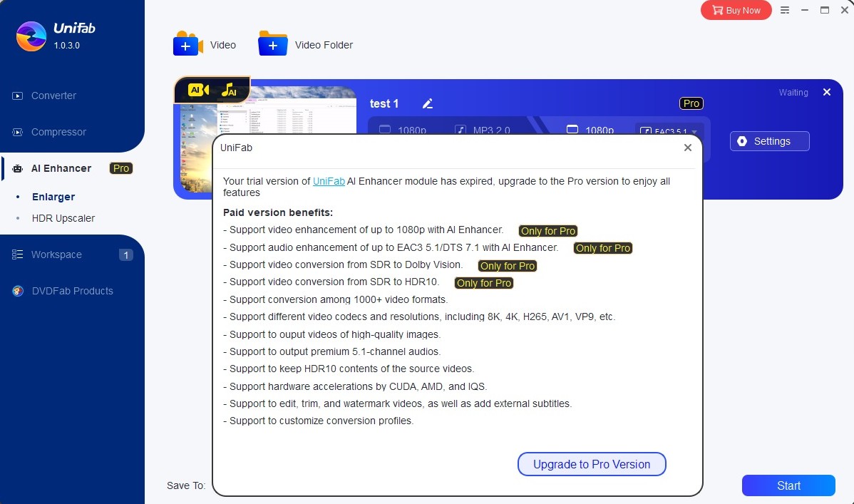This screenshot has width=854, height=504.
Task: Add a video with the camera plus icon
Action: pyautogui.click(x=188, y=43)
